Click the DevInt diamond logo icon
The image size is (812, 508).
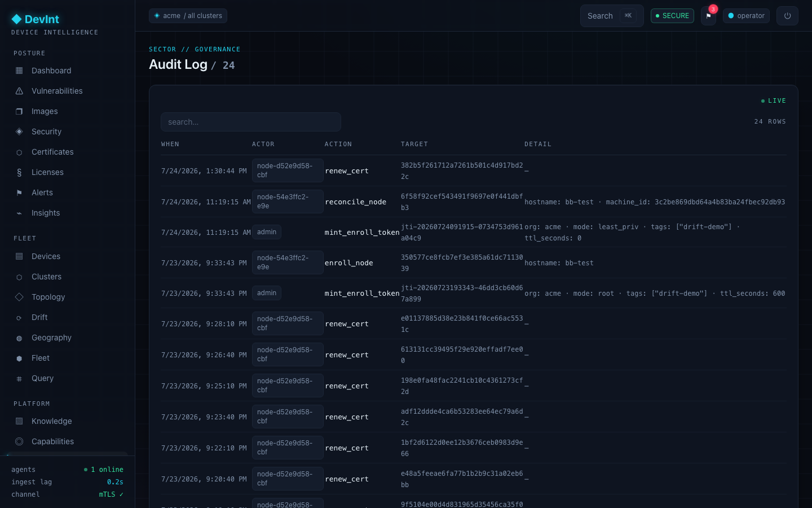click(16, 19)
